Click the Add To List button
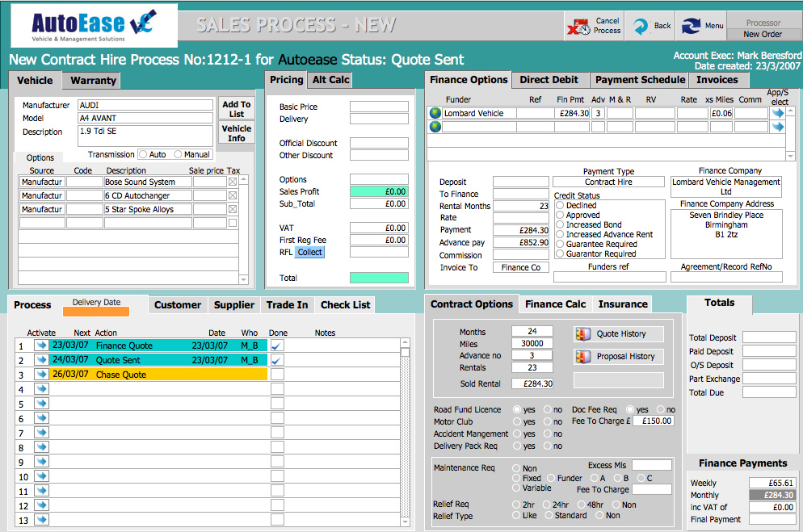803x532 pixels. (x=236, y=108)
